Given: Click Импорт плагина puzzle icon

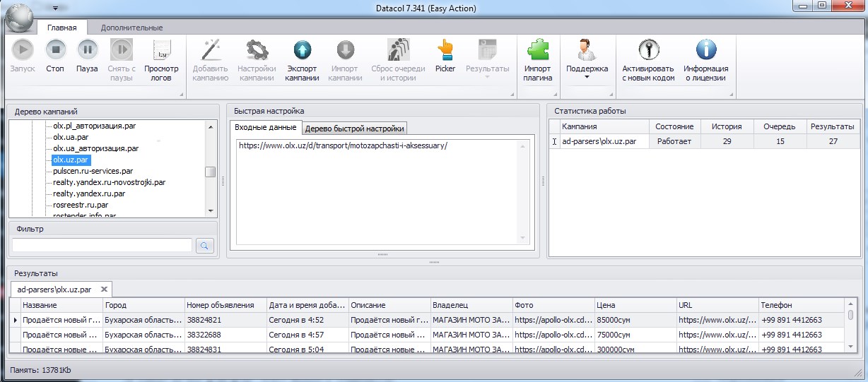Looking at the screenshot, I should pyautogui.click(x=537, y=51).
